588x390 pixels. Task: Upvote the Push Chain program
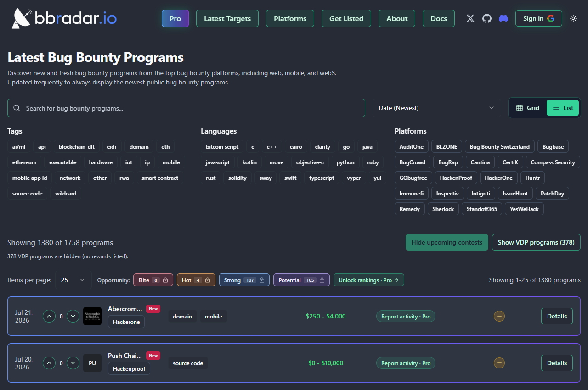(x=49, y=363)
